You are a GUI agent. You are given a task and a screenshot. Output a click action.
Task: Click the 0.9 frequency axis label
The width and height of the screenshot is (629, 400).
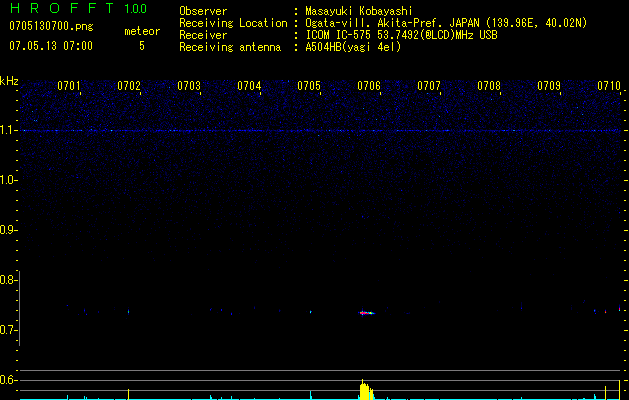(x=8, y=230)
